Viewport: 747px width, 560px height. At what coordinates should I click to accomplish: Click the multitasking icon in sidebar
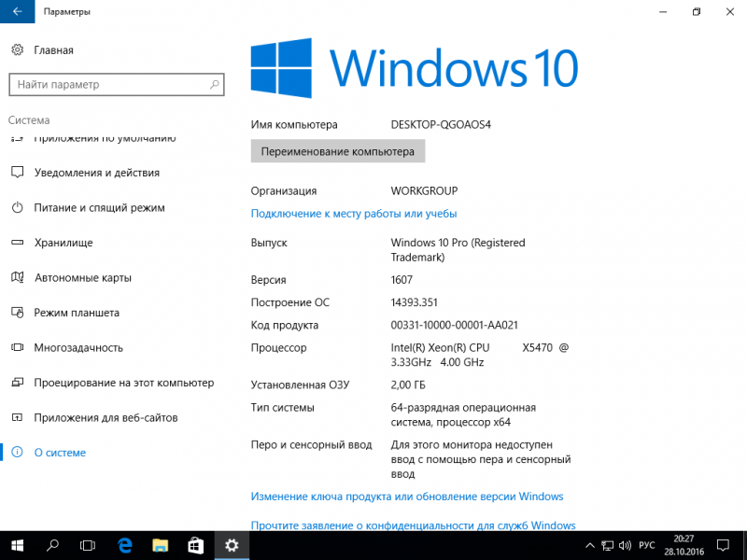click(17, 347)
